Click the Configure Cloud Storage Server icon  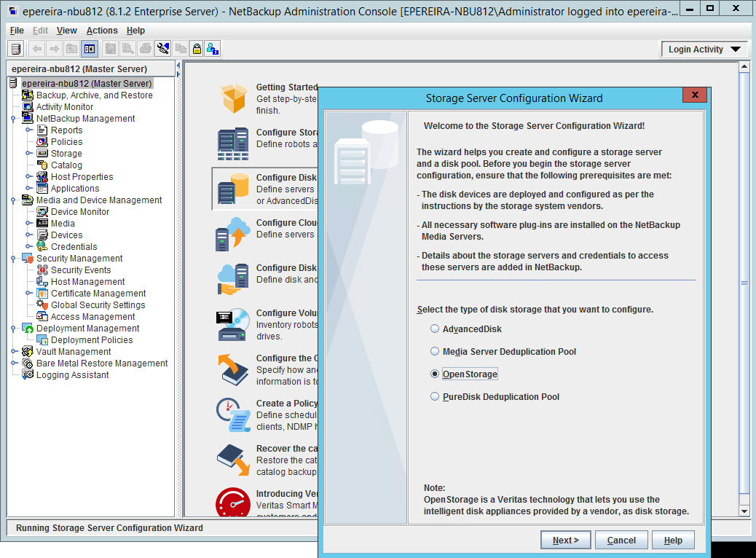point(232,234)
